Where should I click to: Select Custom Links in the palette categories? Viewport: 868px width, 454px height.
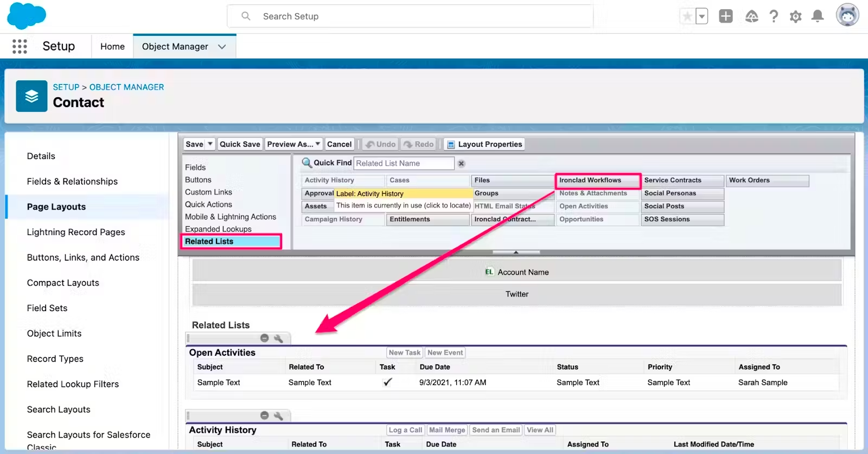(208, 192)
